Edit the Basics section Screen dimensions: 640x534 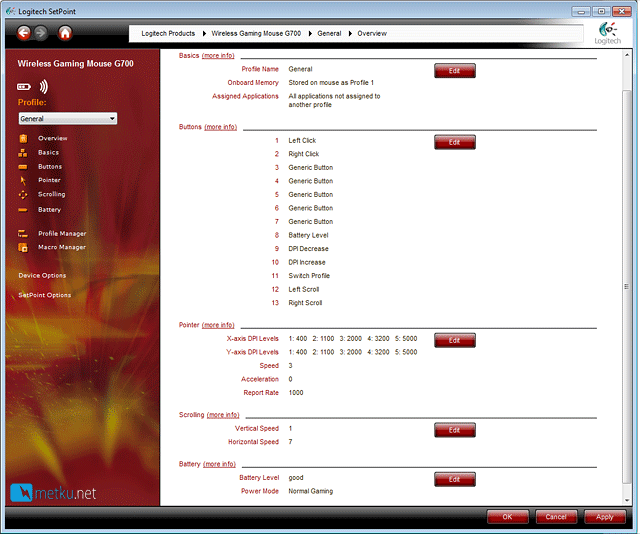click(455, 71)
